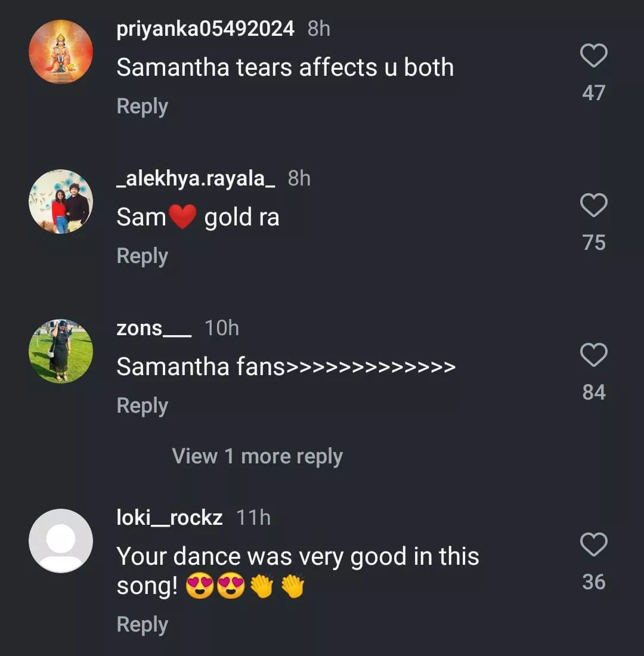This screenshot has height=656, width=644.
Task: Tap heart on _alekhya.rayala_'s comment
Action: point(593,206)
